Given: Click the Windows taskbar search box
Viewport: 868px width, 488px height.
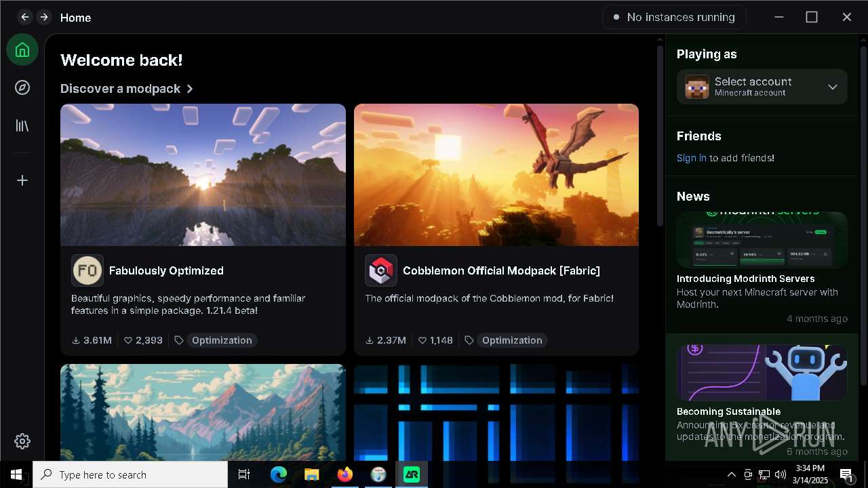Looking at the screenshot, I should pos(130,474).
